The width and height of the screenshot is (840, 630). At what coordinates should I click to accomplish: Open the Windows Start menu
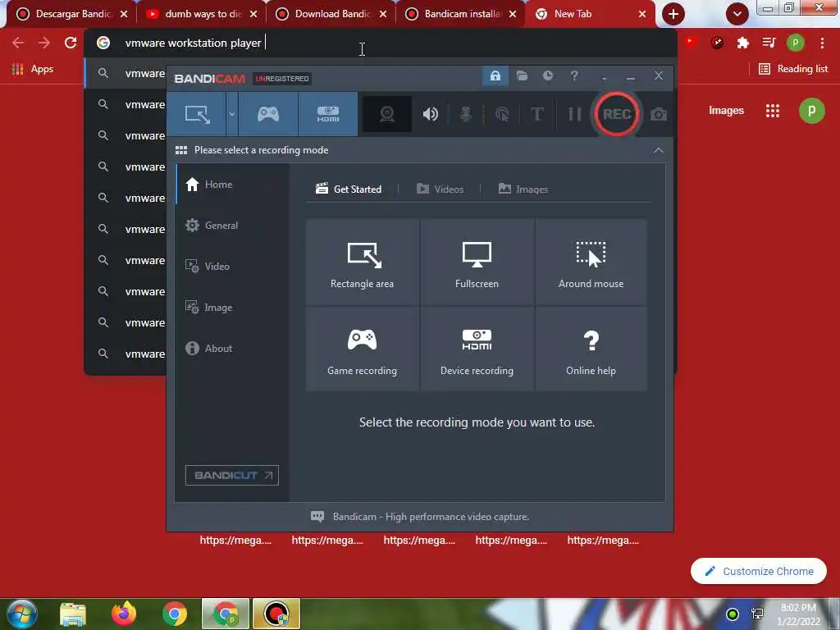click(22, 614)
